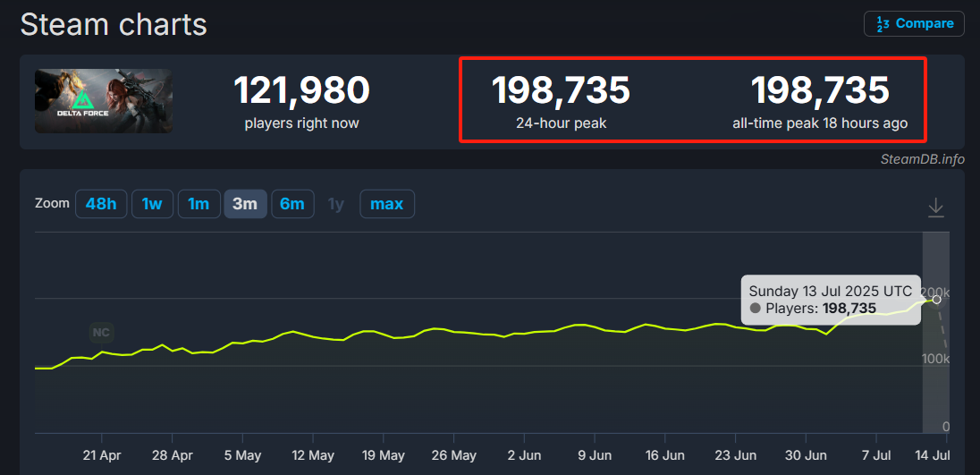Click the Sunday 13 Jul 2025 tooltip
Image resolution: width=980 pixels, height=475 pixels.
pos(830,299)
